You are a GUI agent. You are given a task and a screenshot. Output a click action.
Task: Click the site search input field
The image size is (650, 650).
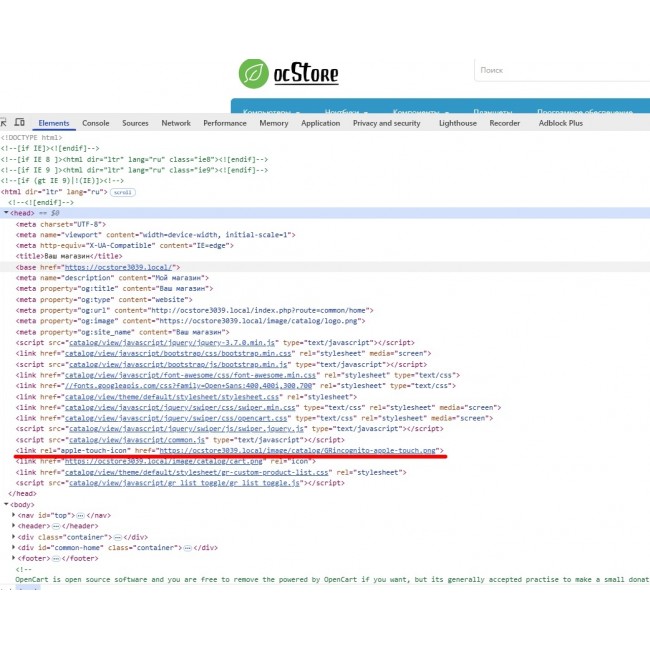click(x=560, y=71)
